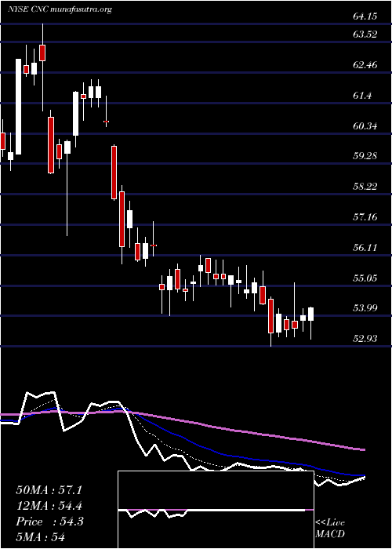The height and width of the screenshot is (549, 392).
Task: Click the MACD inset chart panel
Action: click(x=216, y=510)
